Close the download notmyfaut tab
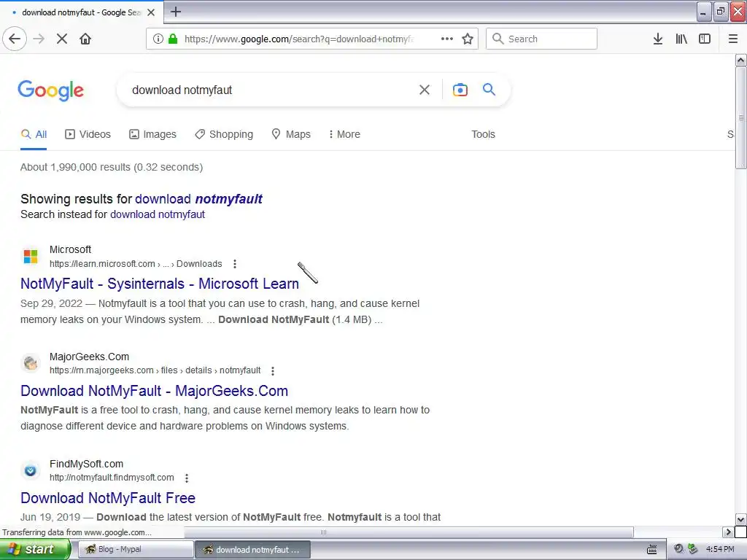 click(151, 12)
